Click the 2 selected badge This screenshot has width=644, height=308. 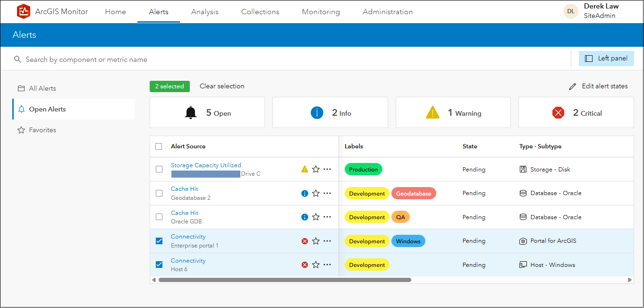[x=169, y=86]
